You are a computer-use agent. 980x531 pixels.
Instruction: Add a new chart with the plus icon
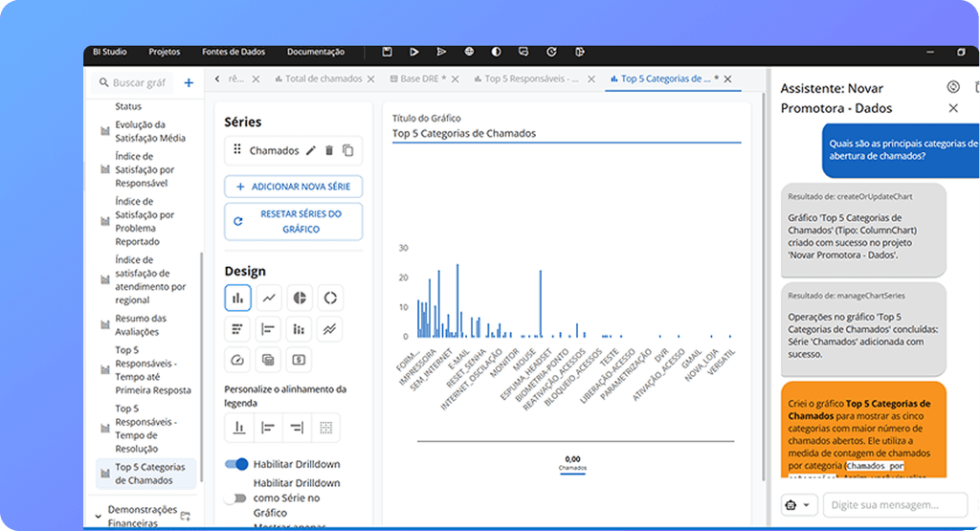[189, 82]
